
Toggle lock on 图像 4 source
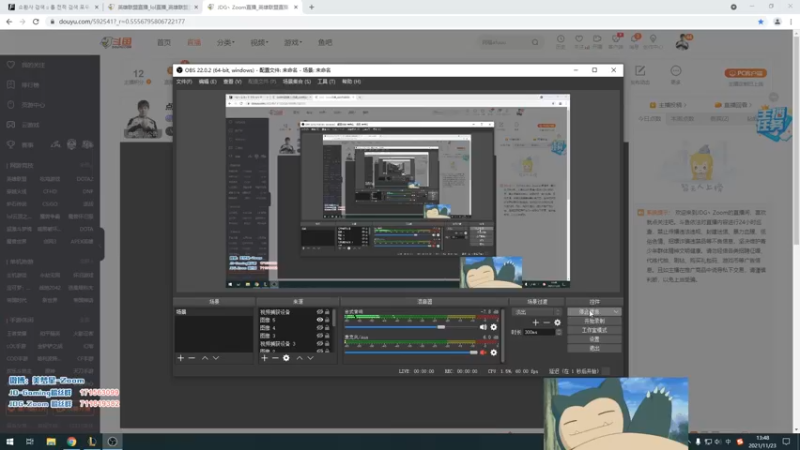point(327,328)
